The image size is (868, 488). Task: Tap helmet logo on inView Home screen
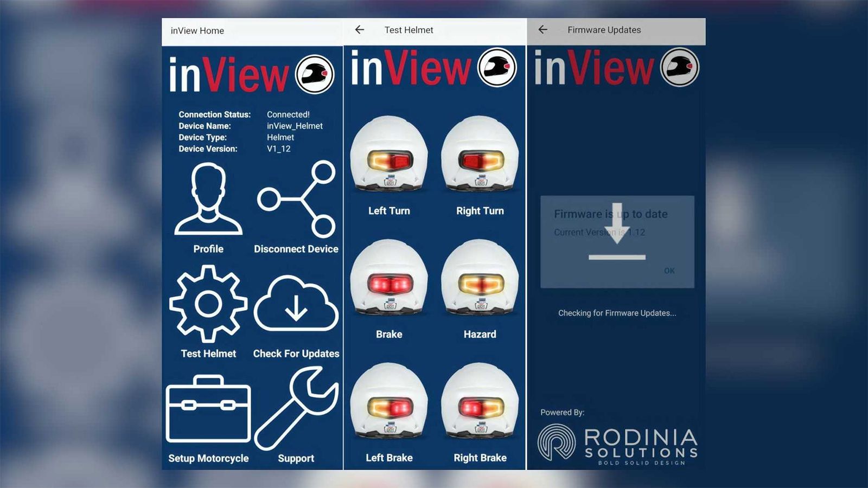[x=315, y=74]
